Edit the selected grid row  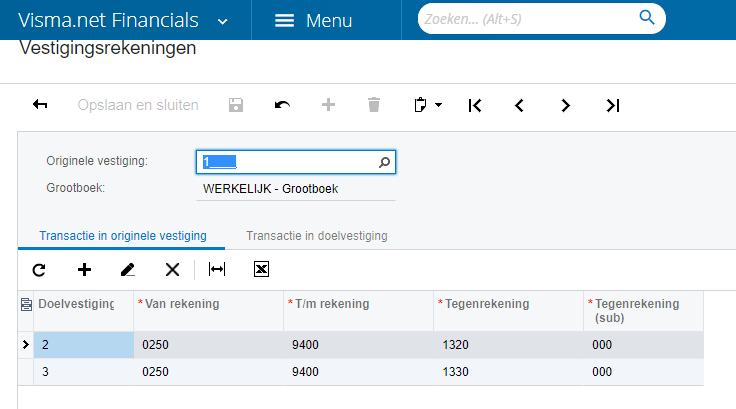(127, 269)
